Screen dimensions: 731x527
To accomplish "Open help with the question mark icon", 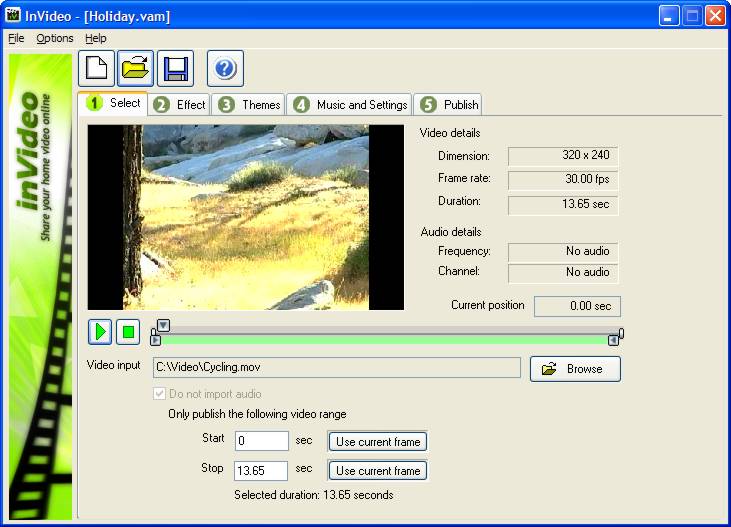I will coord(225,69).
